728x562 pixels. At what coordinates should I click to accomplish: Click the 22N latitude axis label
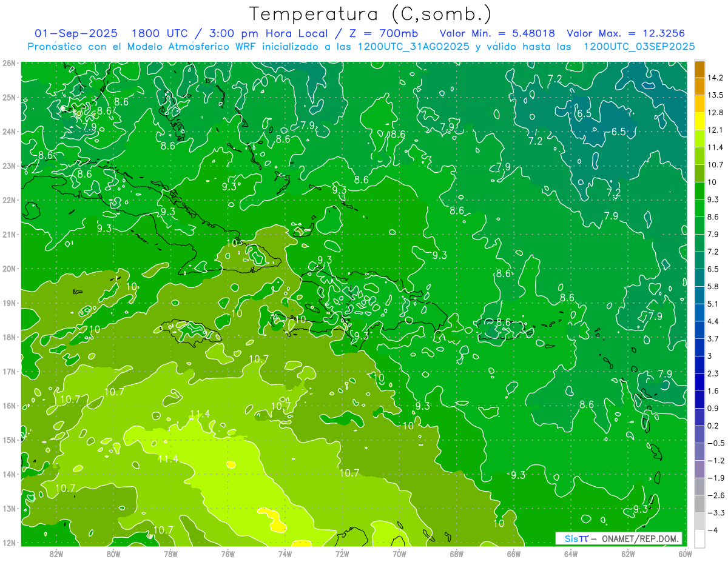[x=9, y=200]
